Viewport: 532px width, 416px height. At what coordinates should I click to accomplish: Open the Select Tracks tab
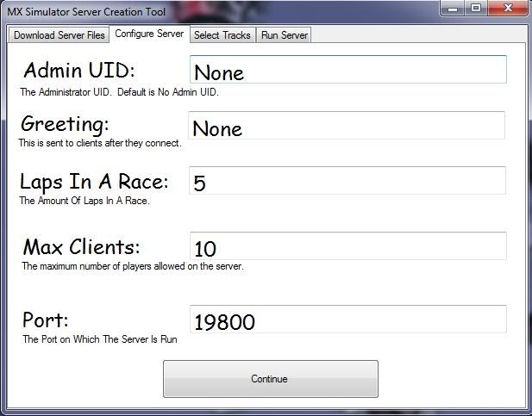tap(222, 35)
